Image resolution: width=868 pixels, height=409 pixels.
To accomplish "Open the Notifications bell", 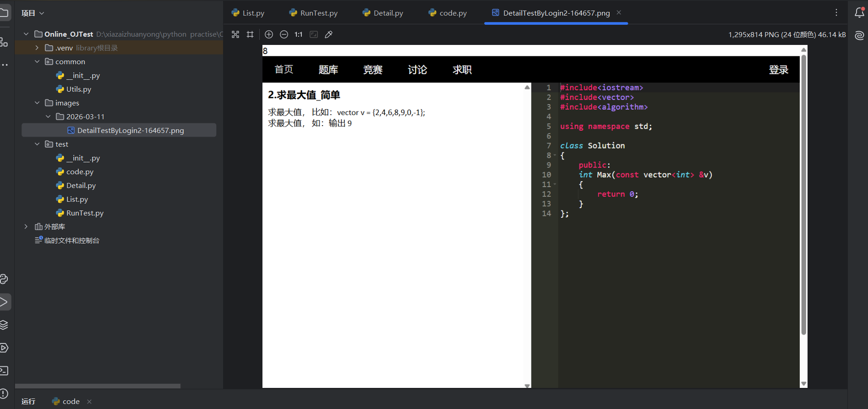I will tap(860, 13).
